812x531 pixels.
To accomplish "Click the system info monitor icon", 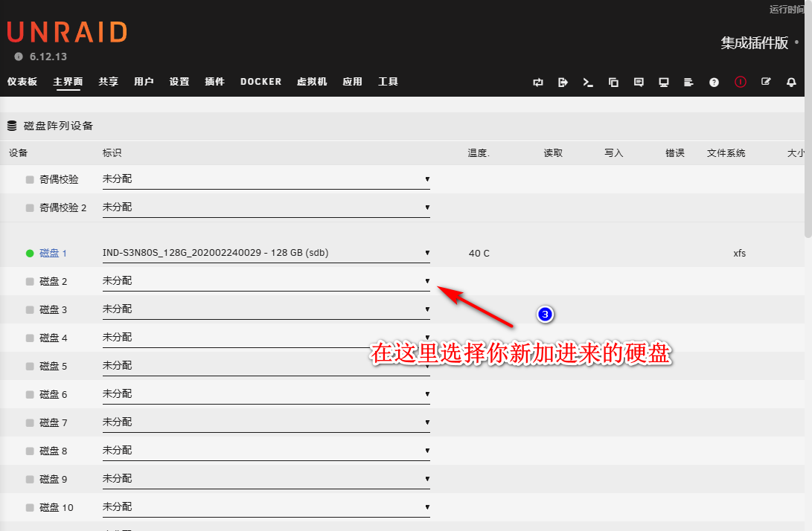I will (x=664, y=83).
